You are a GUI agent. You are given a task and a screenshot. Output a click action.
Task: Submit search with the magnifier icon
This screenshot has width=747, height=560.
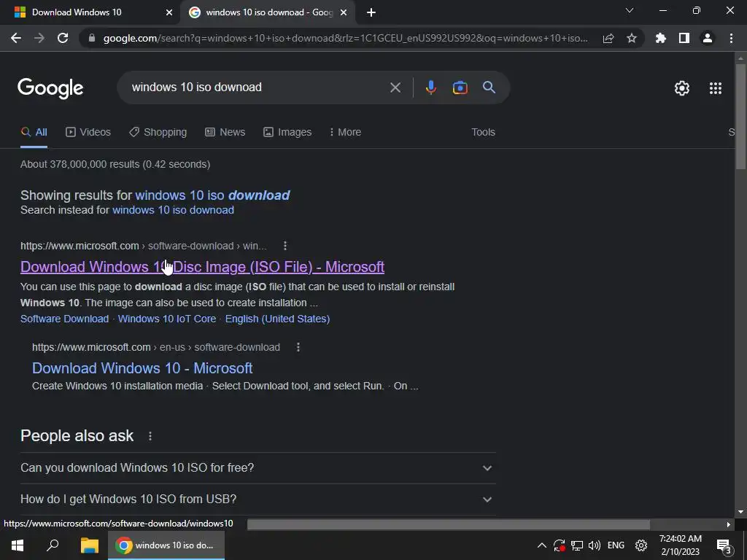[489, 87]
